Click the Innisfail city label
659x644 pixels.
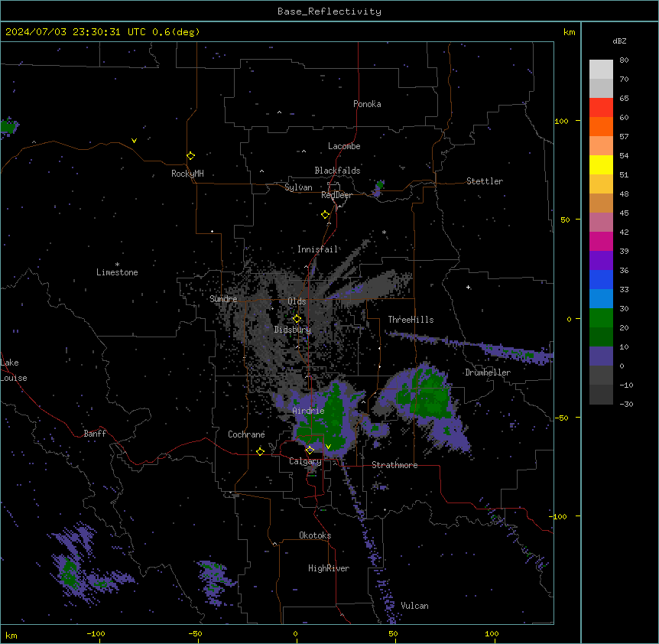[x=318, y=249]
